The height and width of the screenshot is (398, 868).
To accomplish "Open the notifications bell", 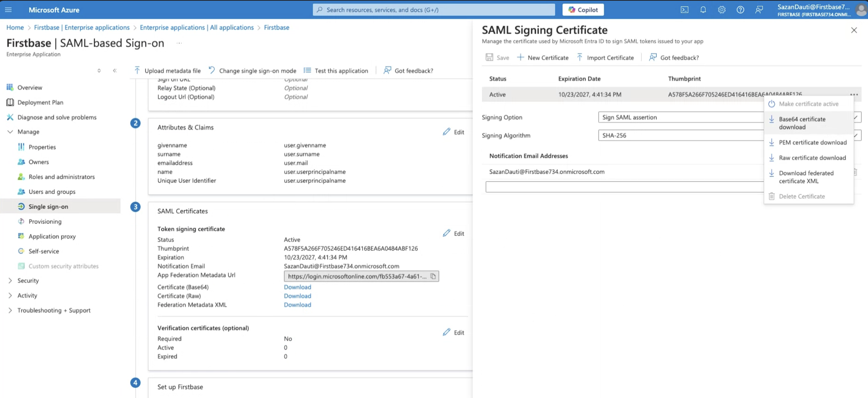I will pyautogui.click(x=703, y=10).
